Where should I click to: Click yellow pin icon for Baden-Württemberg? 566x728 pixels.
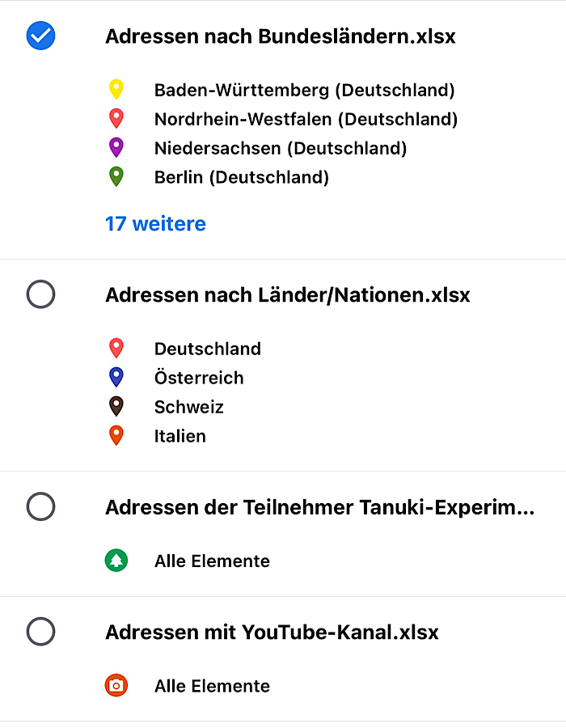tap(116, 89)
